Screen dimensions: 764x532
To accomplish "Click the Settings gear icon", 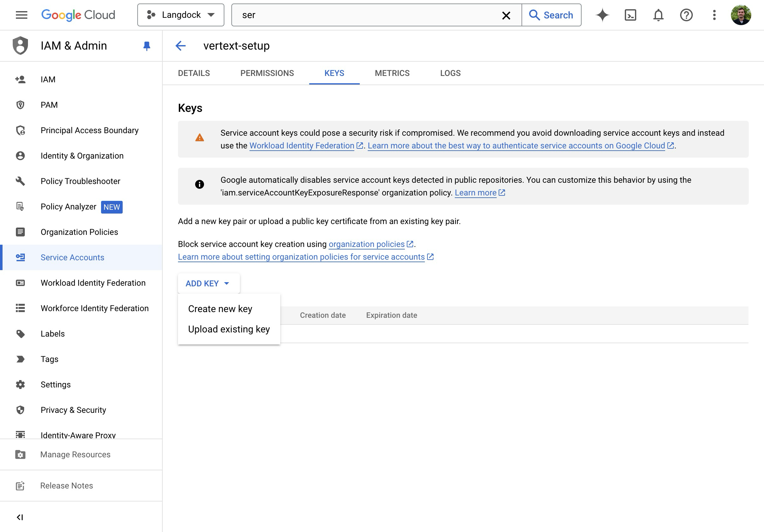I will click(x=20, y=385).
